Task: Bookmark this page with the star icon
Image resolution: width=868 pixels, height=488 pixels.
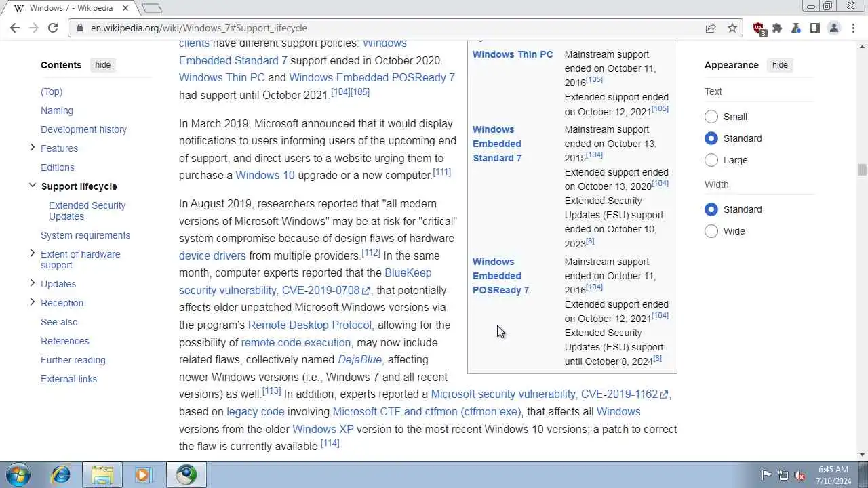Action: (x=732, y=28)
